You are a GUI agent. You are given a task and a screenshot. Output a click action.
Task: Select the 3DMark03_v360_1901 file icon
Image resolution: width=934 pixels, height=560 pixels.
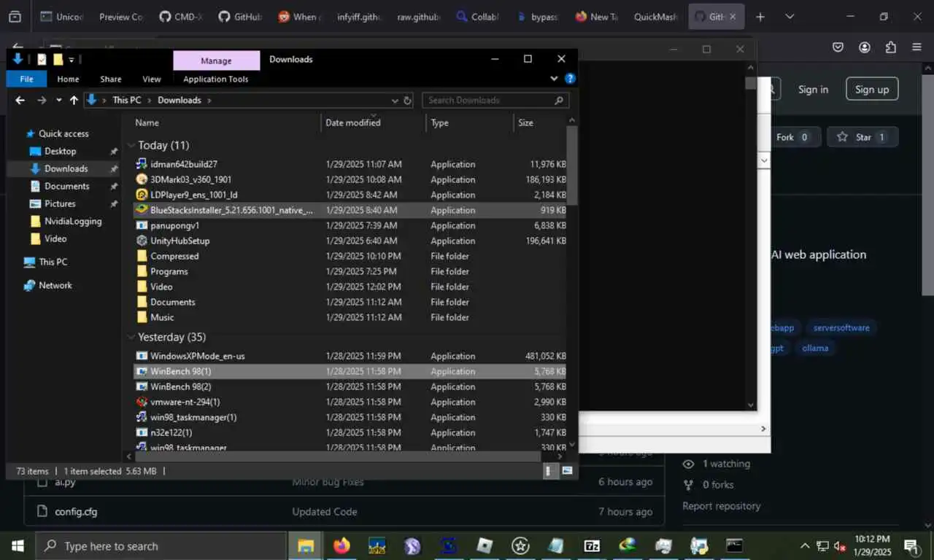pyautogui.click(x=142, y=179)
